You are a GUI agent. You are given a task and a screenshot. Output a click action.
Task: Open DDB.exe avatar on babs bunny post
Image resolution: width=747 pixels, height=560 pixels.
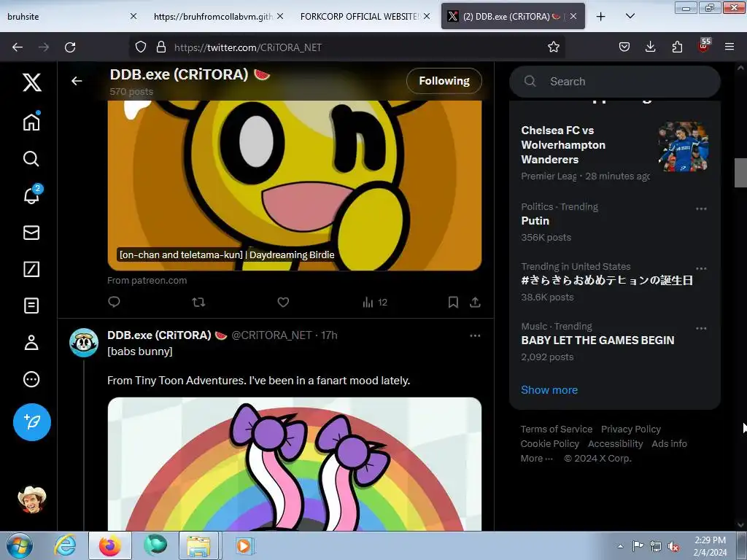tap(84, 343)
